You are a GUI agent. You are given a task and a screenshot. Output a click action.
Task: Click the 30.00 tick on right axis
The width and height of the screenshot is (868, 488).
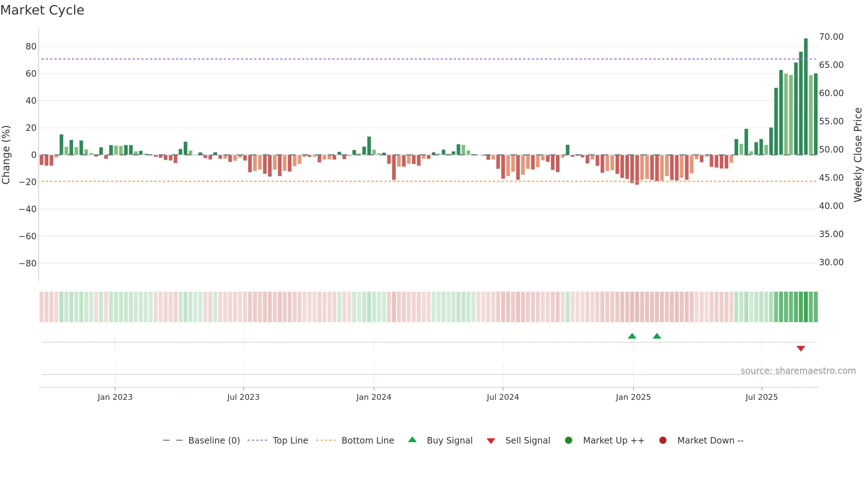831,262
